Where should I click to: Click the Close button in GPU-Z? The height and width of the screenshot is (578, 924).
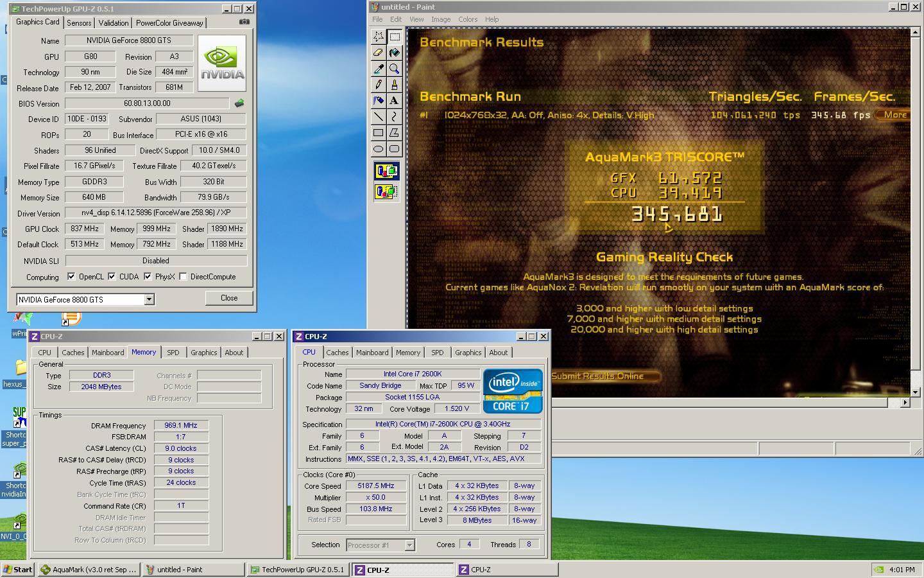[229, 298]
